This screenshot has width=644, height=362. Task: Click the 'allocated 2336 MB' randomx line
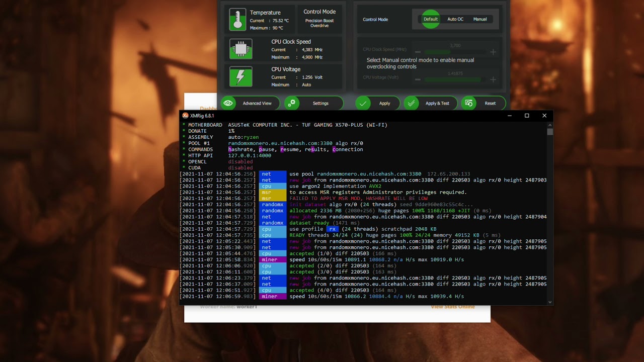390,211
